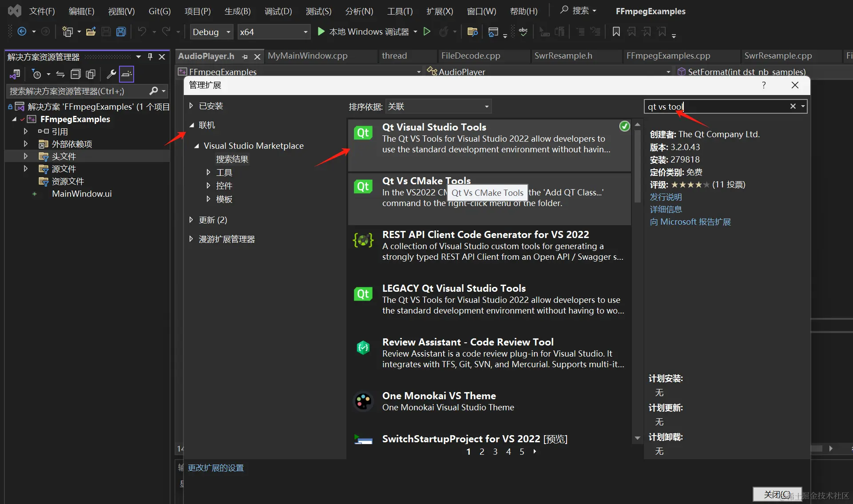The image size is (853, 504).
Task: Open the x64 platform dropdown
Action: coord(274,32)
